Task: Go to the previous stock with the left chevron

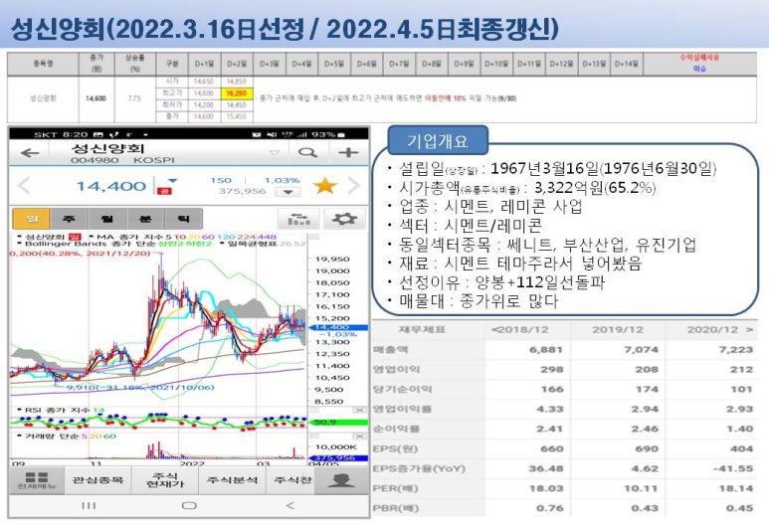Action: point(23,185)
